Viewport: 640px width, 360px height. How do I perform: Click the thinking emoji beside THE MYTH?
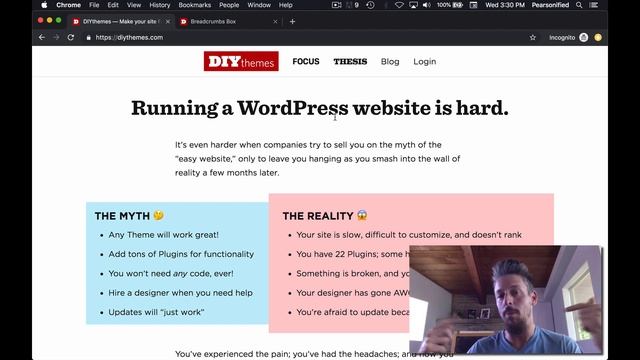tap(158, 215)
